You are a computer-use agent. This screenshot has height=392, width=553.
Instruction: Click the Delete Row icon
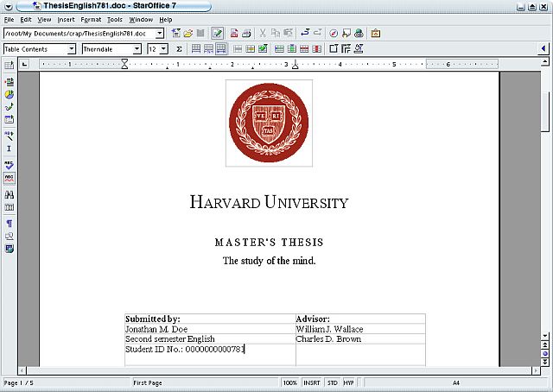click(304, 49)
